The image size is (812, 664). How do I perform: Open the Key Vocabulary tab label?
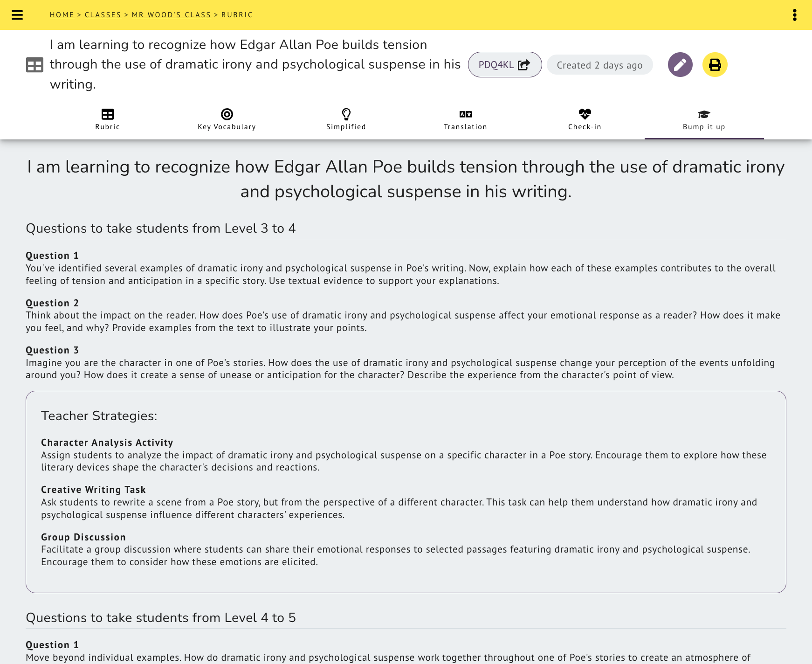pos(227,127)
